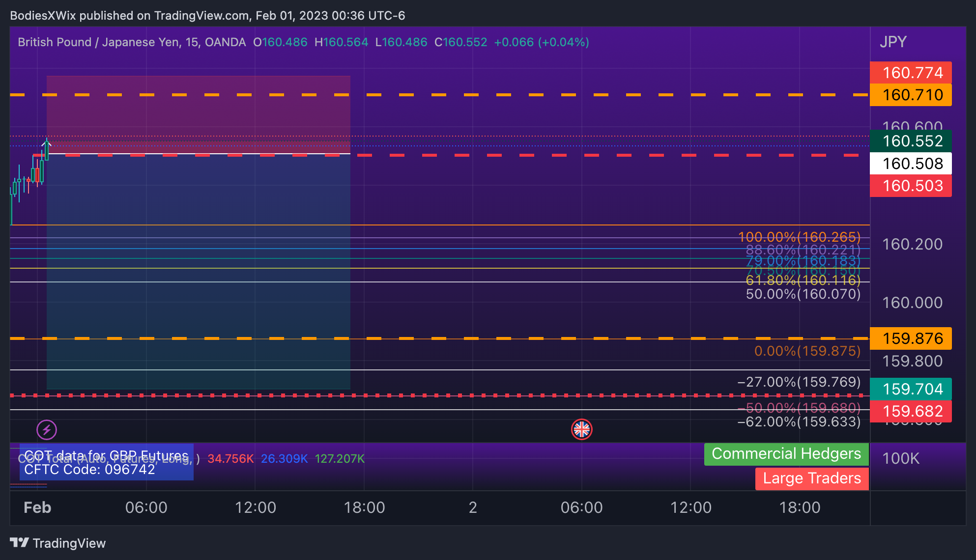The width and height of the screenshot is (976, 560).
Task: Click the day 2 label on time axis
Action: coord(473,507)
